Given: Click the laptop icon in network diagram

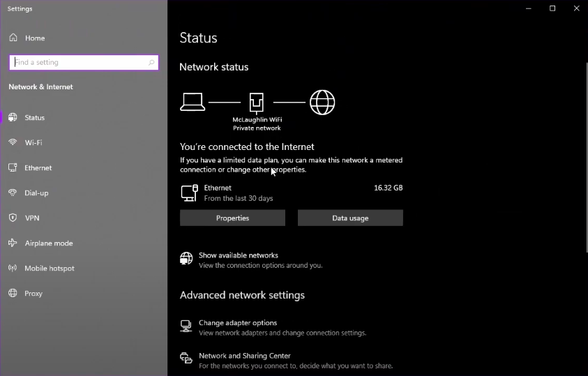Looking at the screenshot, I should point(193,102).
